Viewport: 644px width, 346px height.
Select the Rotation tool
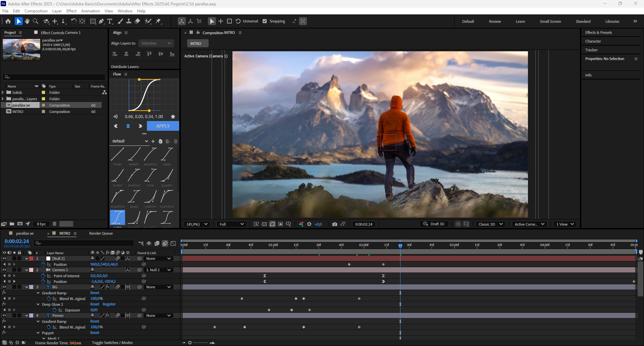[73, 21]
